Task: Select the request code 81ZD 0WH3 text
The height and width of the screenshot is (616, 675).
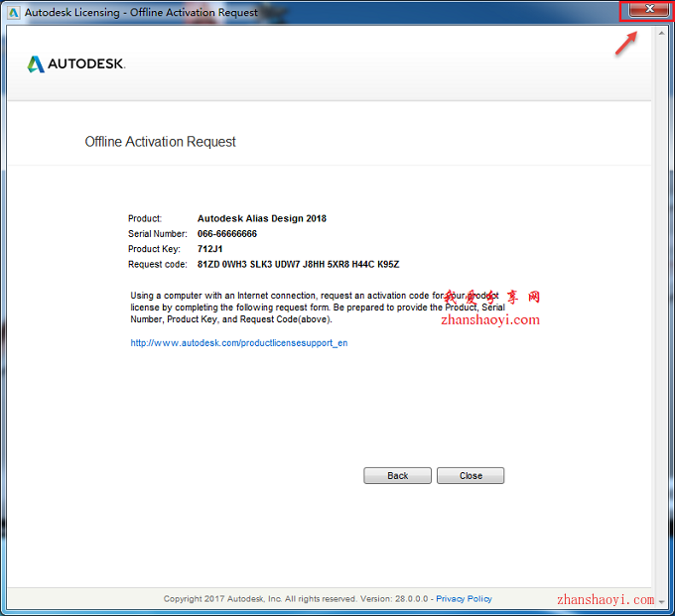Action: (298, 264)
